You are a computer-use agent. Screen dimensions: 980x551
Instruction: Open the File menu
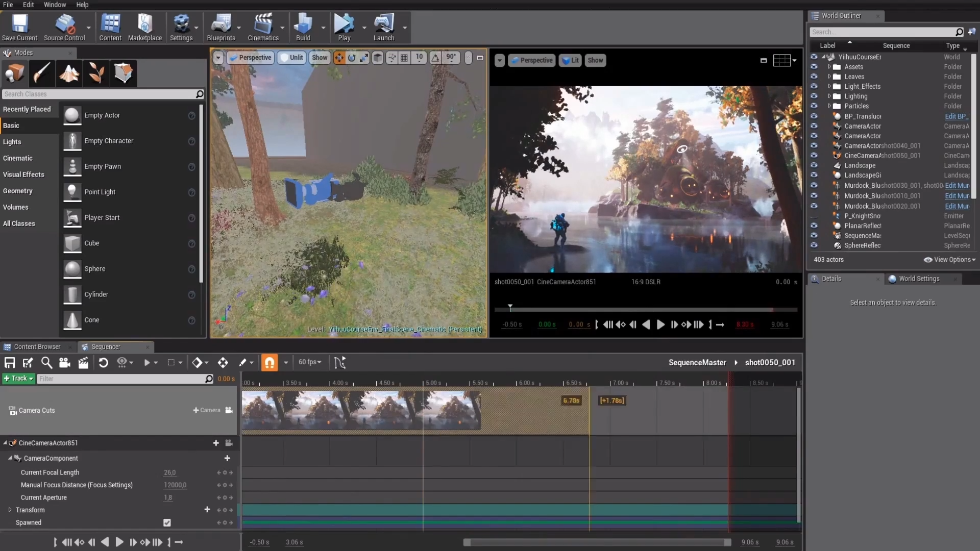coord(8,5)
